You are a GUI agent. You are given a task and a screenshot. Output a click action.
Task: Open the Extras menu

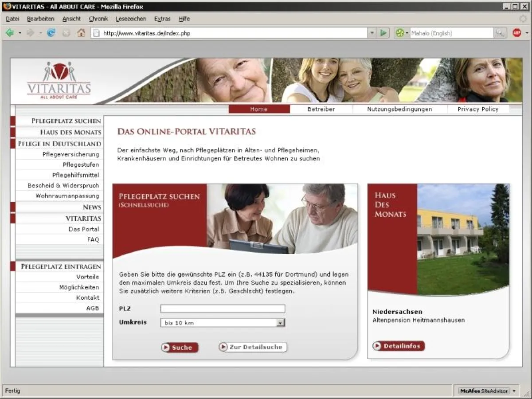click(162, 19)
